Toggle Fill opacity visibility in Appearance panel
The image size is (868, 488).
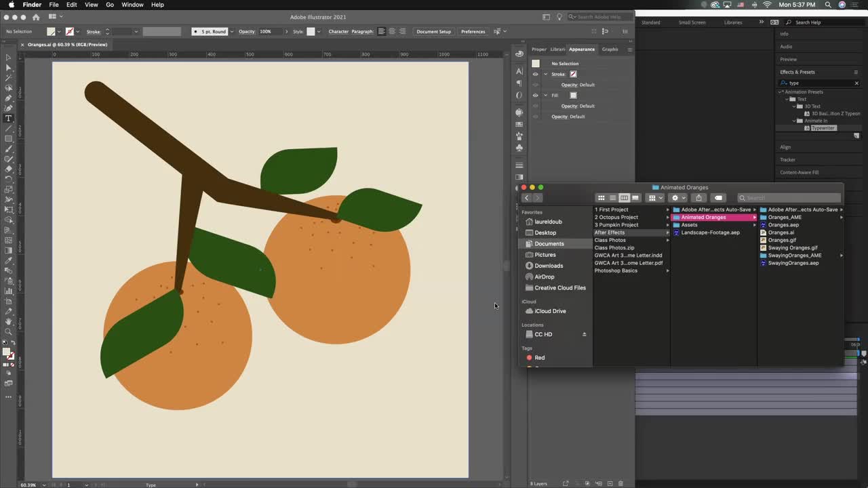pyautogui.click(x=535, y=106)
